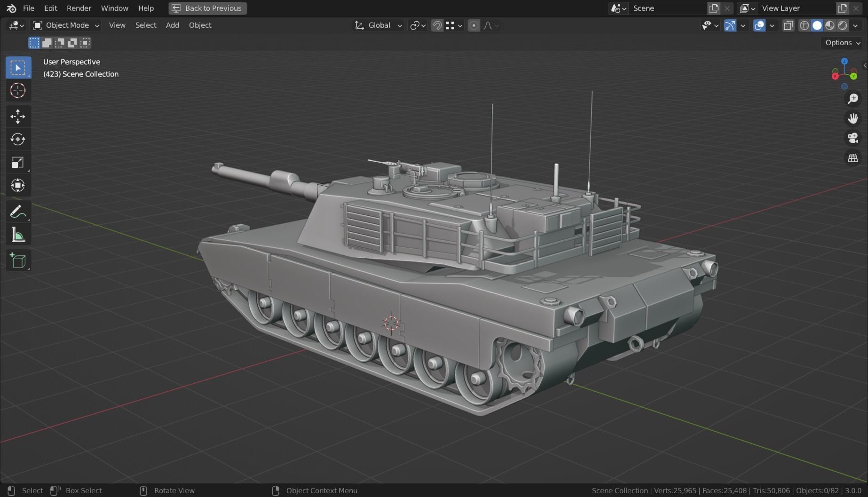Pick the Scale tool
This screenshot has height=497, width=868.
click(18, 162)
